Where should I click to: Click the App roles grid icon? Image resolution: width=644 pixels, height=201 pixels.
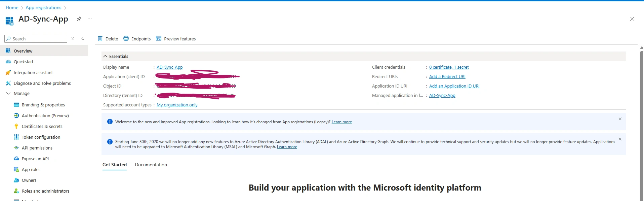[16, 169]
